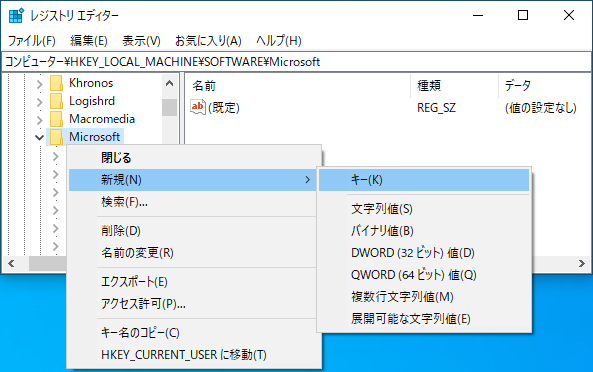Click the データ column header
593x372 pixels.
545,86
